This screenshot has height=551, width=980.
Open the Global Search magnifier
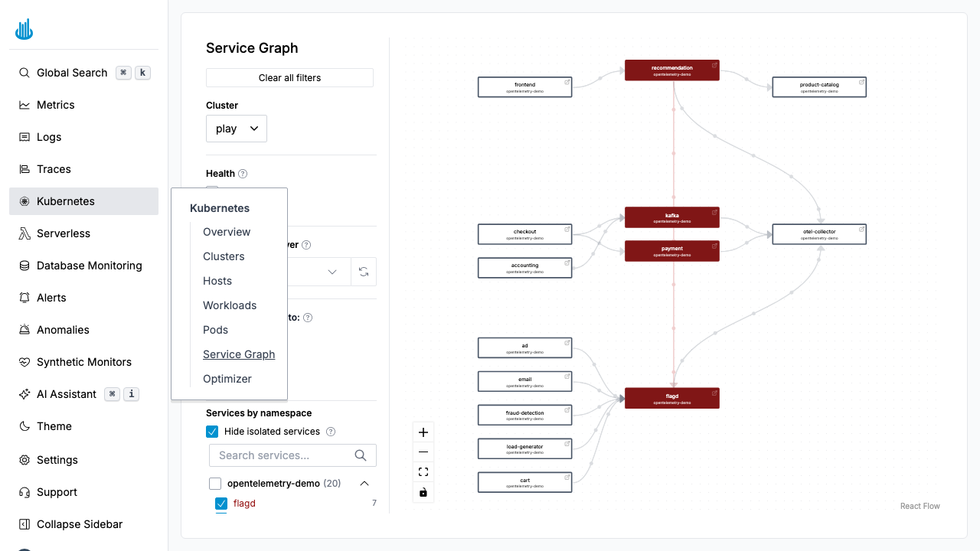(23, 73)
